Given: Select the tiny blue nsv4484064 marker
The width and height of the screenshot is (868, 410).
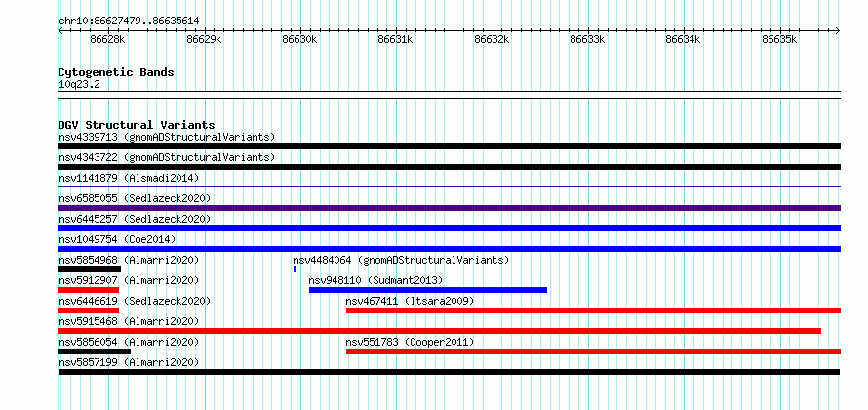Looking at the screenshot, I should (295, 269).
